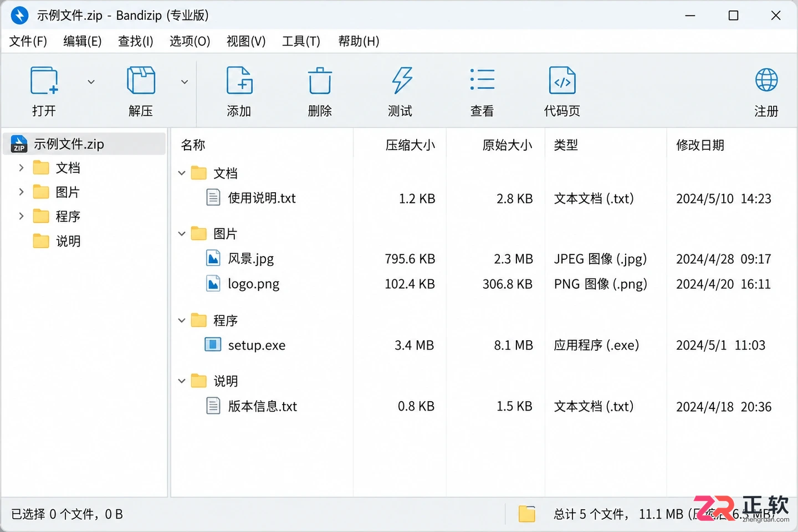Click the ZIP icon of 示例文件.zip
This screenshot has width=798, height=532.
click(19, 144)
